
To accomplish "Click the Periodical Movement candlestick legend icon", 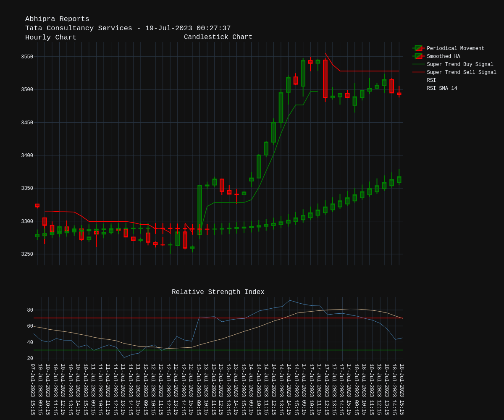I will [418, 48].
